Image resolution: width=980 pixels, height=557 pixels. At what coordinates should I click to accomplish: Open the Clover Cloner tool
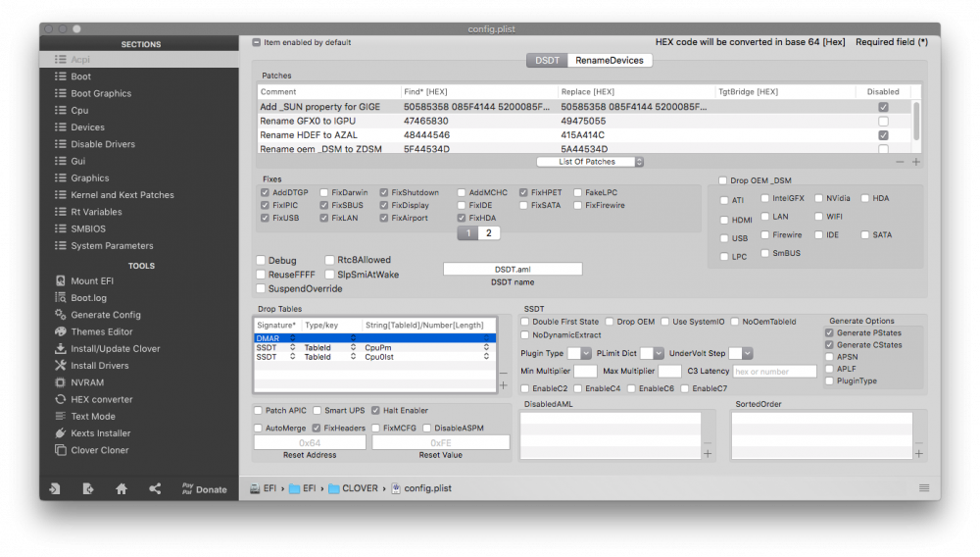(99, 449)
